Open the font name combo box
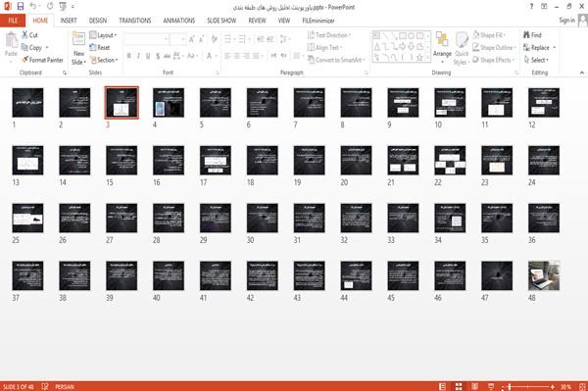Image resolution: width=588 pixels, height=391 pixels. tap(146, 38)
